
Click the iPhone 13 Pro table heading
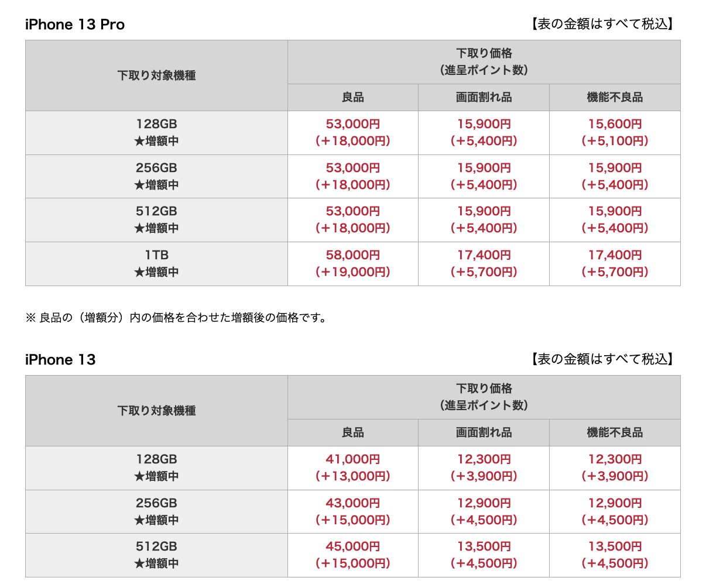(75, 25)
